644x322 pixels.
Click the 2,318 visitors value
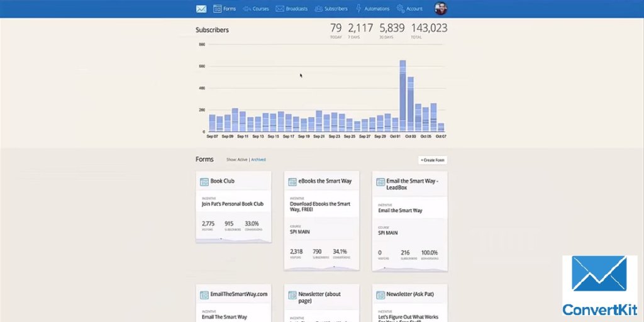[297, 252]
